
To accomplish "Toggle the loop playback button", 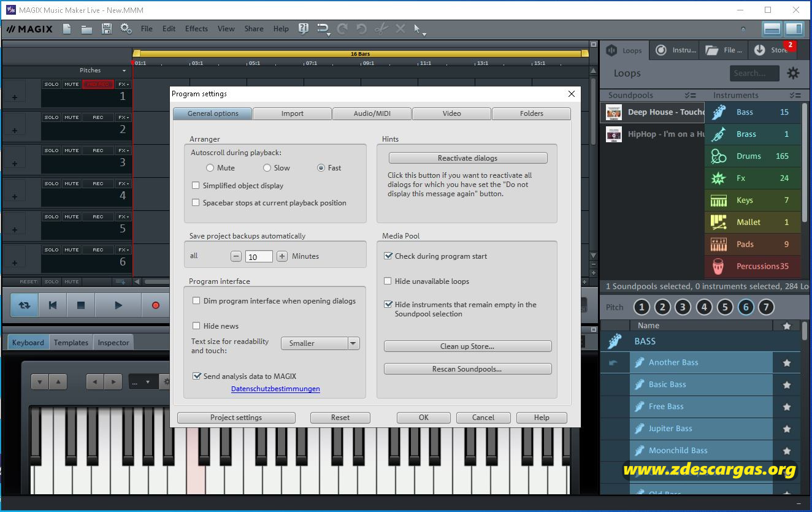I will tap(25, 305).
